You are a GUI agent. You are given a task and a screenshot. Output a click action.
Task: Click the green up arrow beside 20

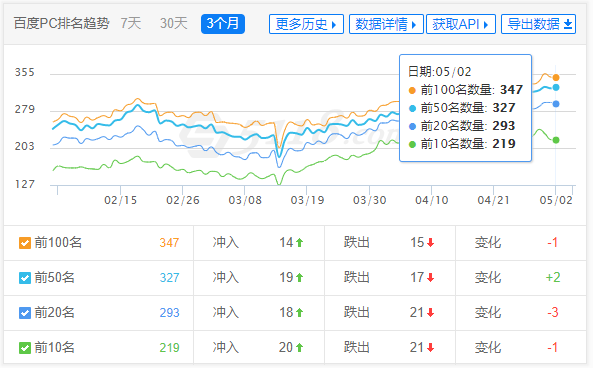coord(300,347)
